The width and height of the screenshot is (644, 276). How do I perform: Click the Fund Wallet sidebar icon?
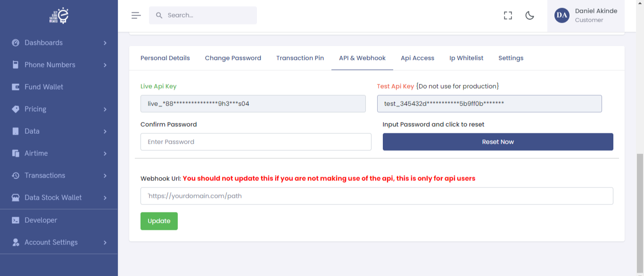(x=16, y=87)
